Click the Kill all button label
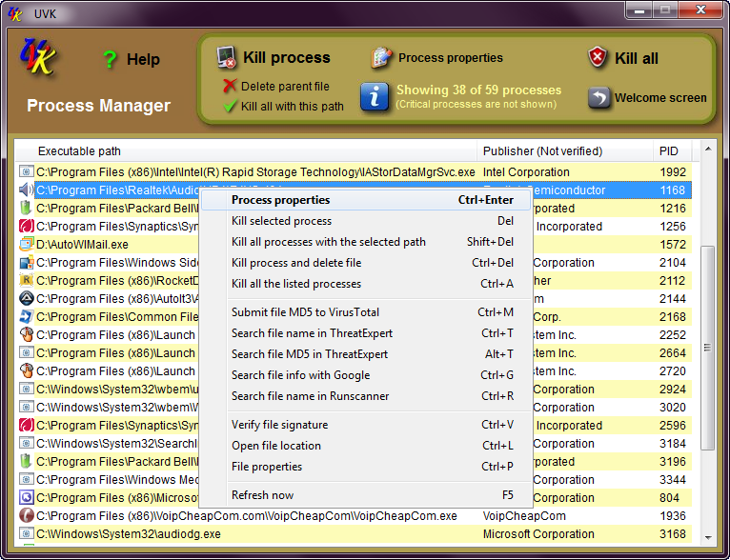 (x=636, y=59)
